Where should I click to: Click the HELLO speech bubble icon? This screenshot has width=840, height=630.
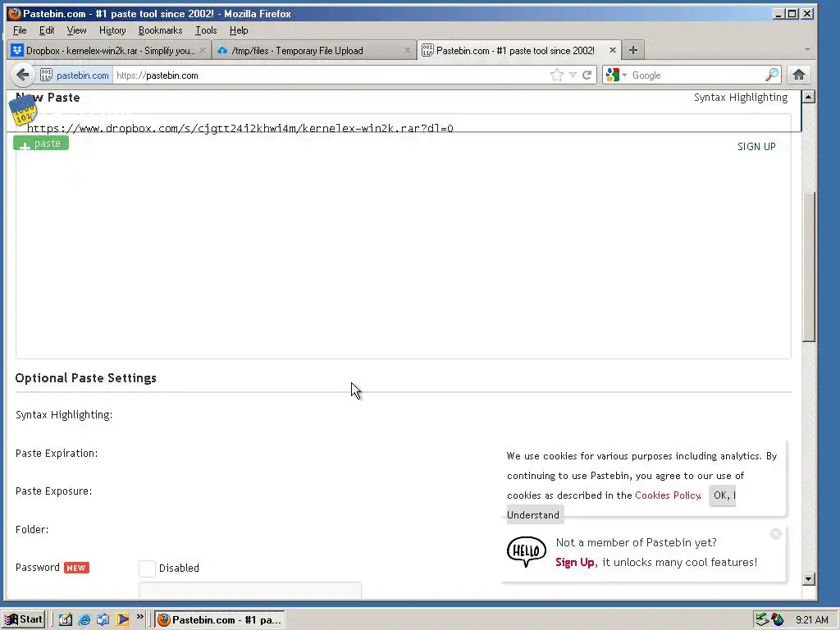click(x=526, y=551)
